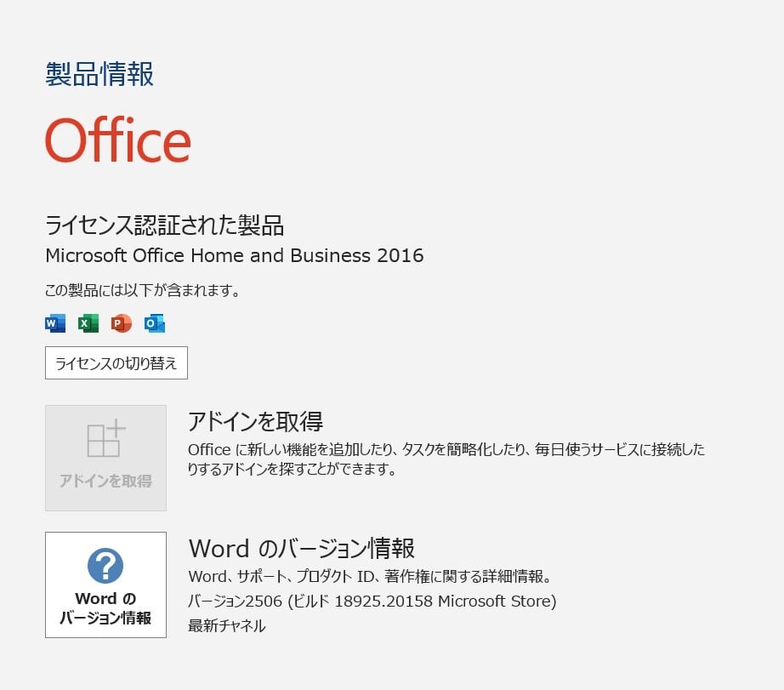This screenshot has height=690, width=784.
Task: Click the この製品には以下が含まれます text
Action: [143, 290]
